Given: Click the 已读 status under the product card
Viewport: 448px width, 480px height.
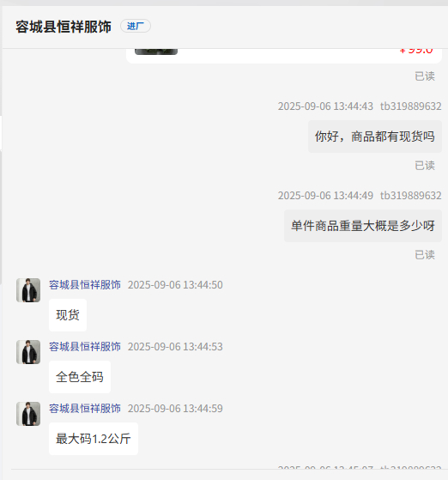Looking at the screenshot, I should [x=425, y=76].
